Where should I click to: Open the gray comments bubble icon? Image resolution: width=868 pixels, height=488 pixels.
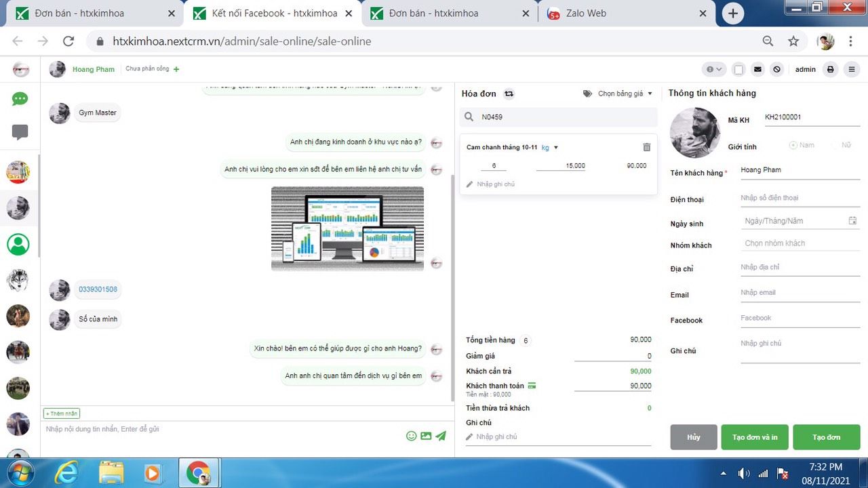click(20, 132)
